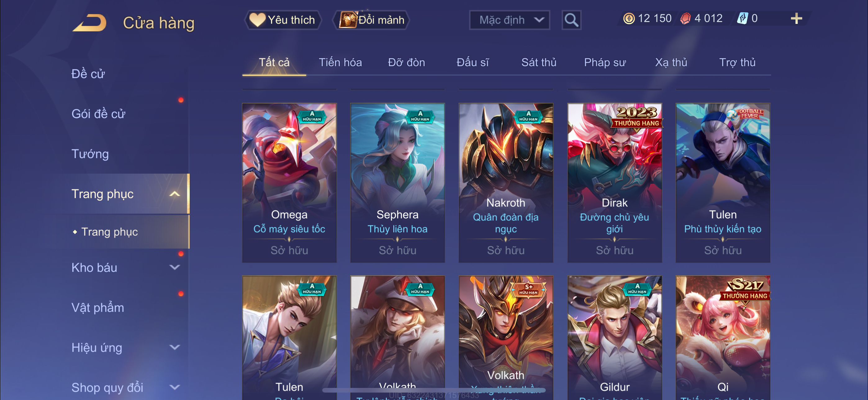Image resolution: width=868 pixels, height=400 pixels.
Task: Switch to the Sát thủ tab
Action: (x=538, y=62)
